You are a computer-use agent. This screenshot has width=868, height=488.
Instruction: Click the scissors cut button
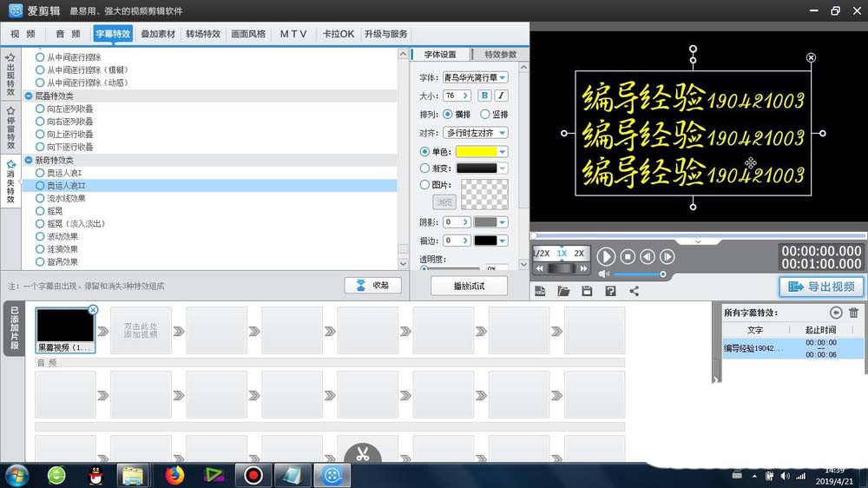[363, 453]
